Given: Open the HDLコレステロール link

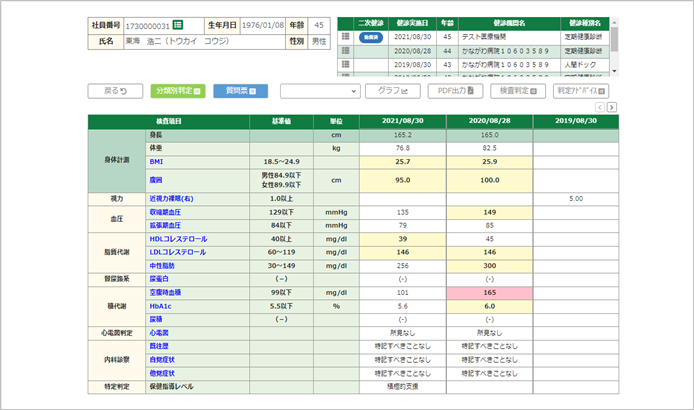Looking at the screenshot, I should point(178,239).
